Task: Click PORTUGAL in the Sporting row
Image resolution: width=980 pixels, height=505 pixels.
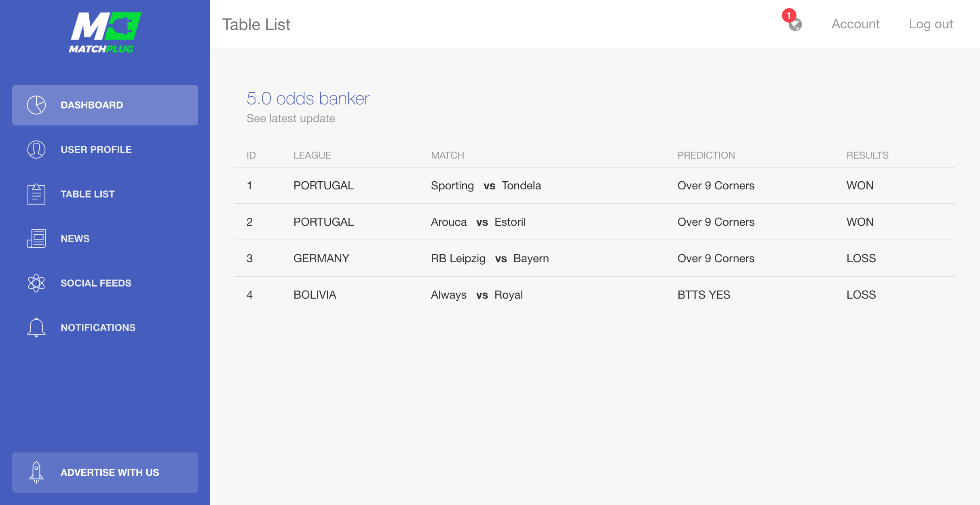Action: point(323,186)
